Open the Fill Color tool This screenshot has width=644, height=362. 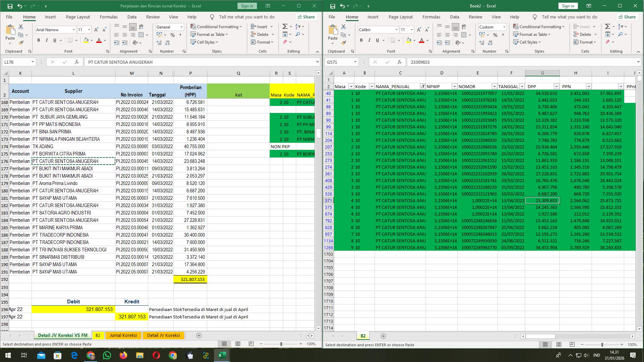(86, 40)
